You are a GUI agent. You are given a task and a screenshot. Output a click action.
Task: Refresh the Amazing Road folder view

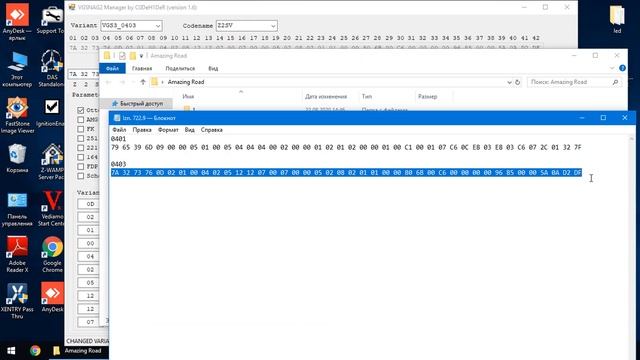(517, 82)
